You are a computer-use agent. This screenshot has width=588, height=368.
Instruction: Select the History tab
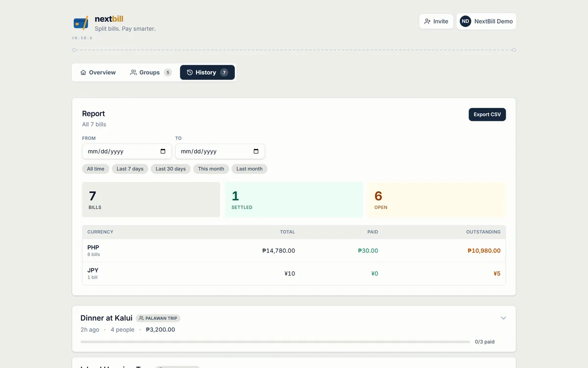[x=207, y=73]
